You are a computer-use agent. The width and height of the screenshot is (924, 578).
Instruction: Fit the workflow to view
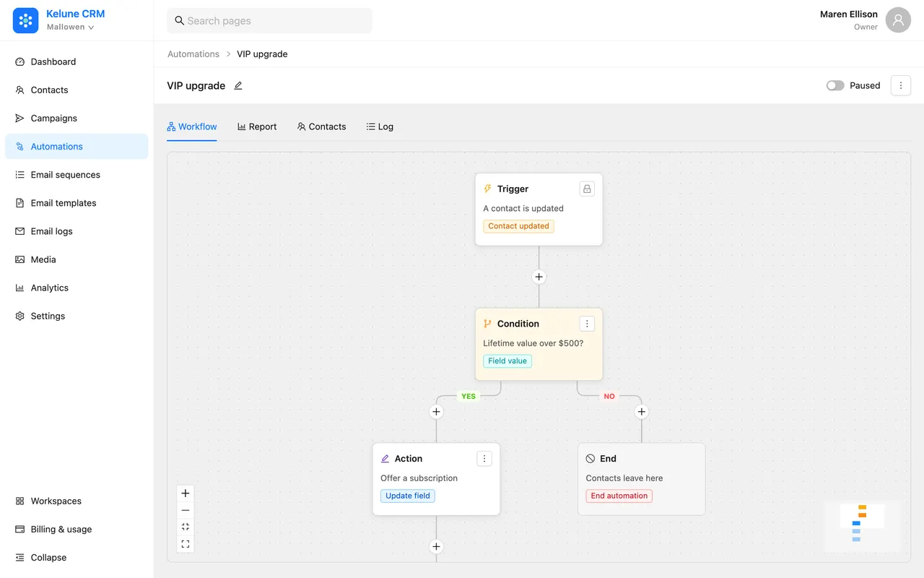pyautogui.click(x=186, y=527)
